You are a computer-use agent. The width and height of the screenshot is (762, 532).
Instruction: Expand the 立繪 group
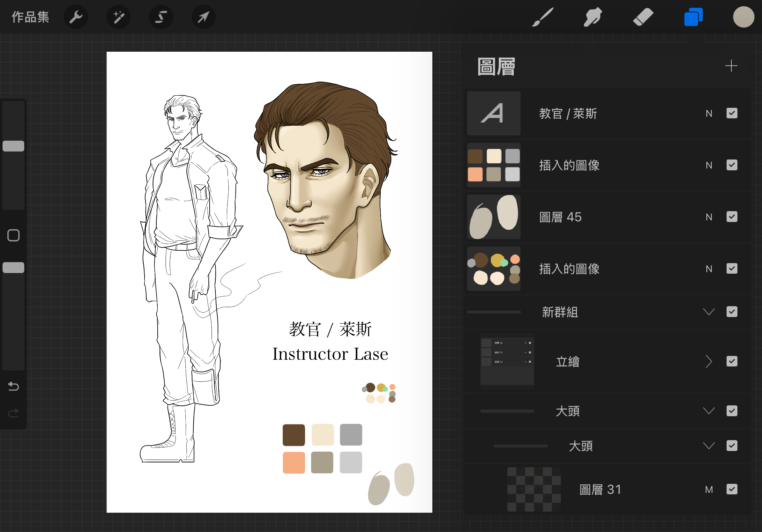(709, 361)
